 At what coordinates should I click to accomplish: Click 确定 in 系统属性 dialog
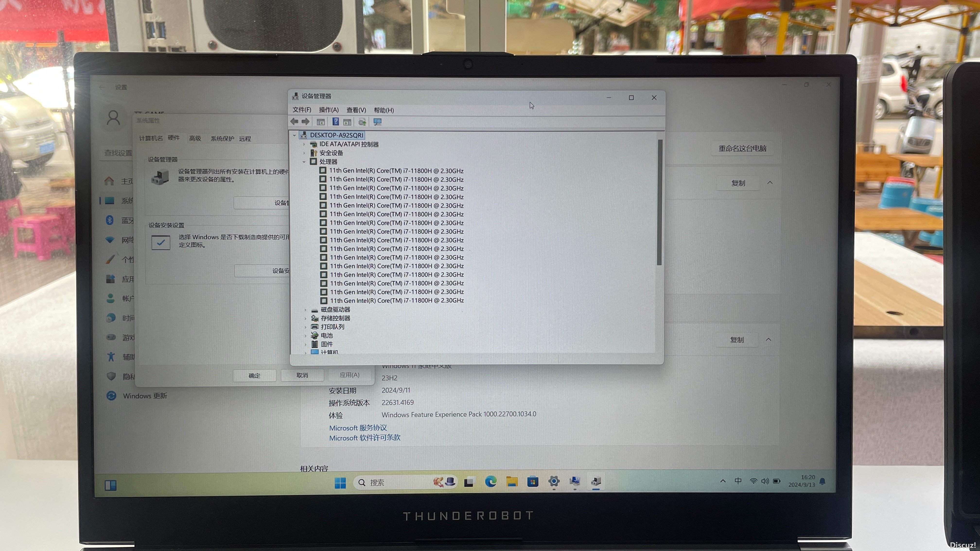coord(254,376)
